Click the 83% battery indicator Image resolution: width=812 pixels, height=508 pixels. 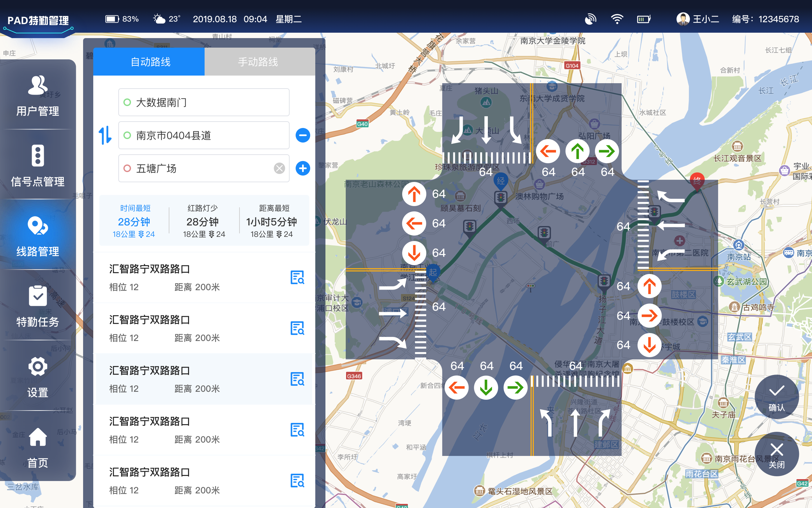coord(122,19)
